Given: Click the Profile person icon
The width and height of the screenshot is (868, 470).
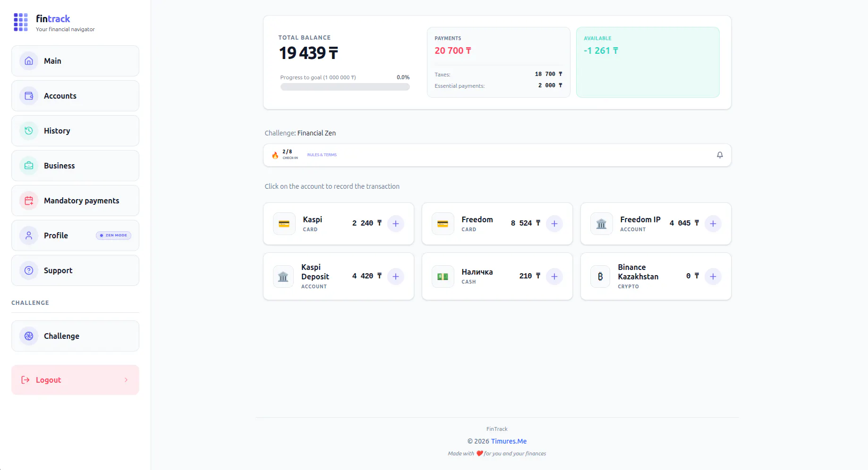Looking at the screenshot, I should [29, 235].
